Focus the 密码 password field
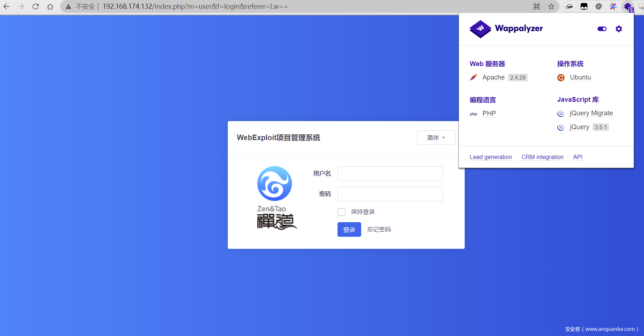 point(390,194)
